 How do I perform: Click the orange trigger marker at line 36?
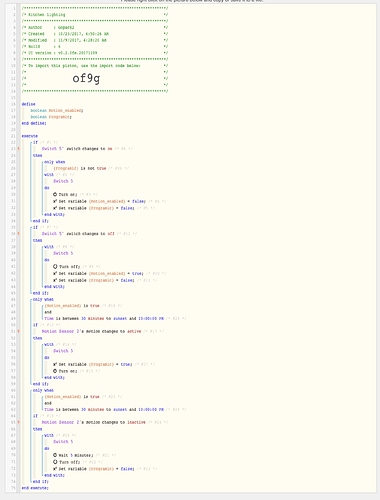click(18, 234)
